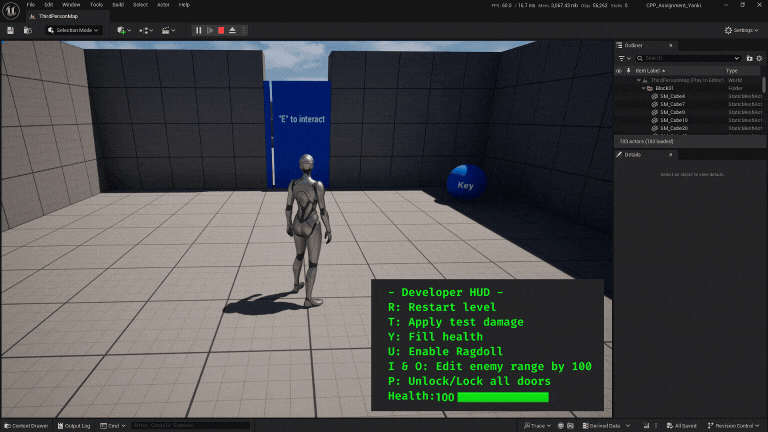768x432 pixels.
Task: Click the compile status icon
Action: point(646,426)
